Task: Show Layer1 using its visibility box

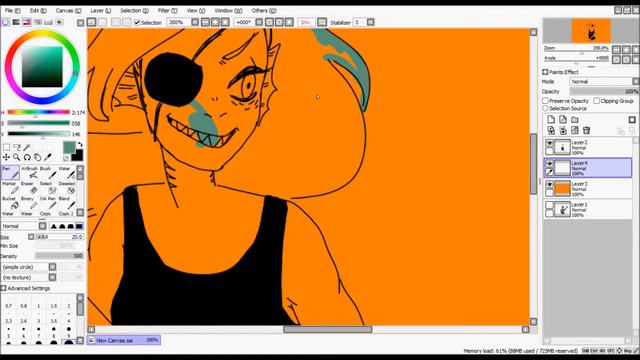Action: 549,205
